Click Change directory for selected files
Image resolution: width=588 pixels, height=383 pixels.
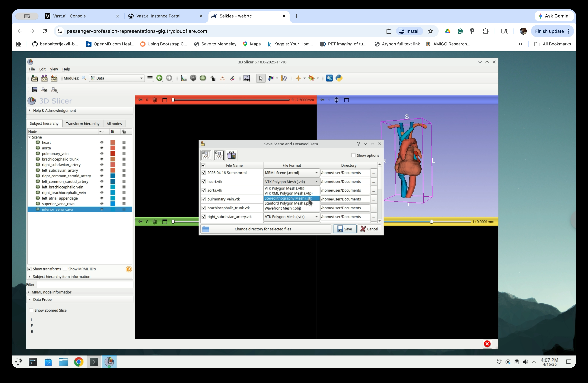click(263, 229)
